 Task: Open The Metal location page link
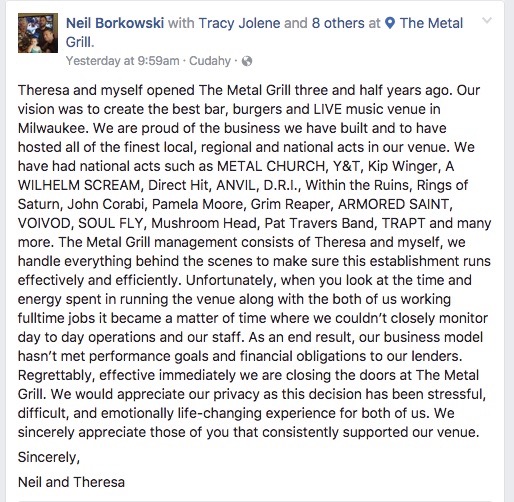click(431, 23)
